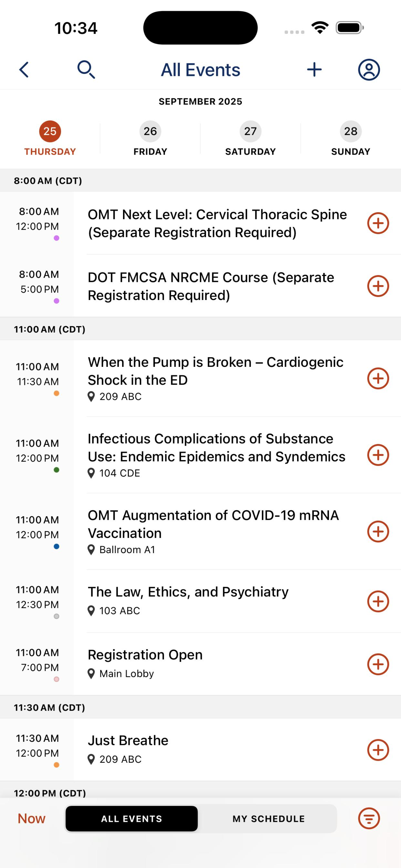Select Friday 26 date tab

coord(150,139)
